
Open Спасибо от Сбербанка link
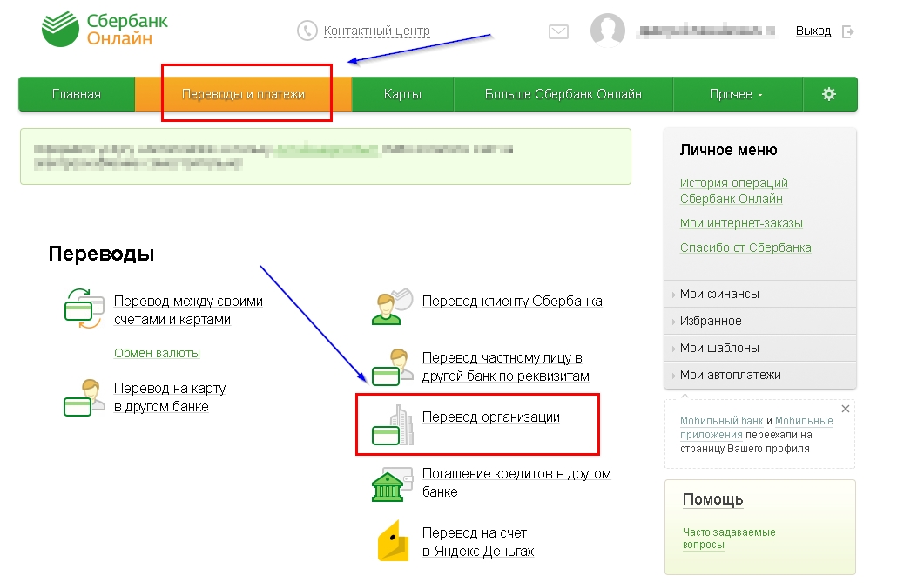click(745, 247)
